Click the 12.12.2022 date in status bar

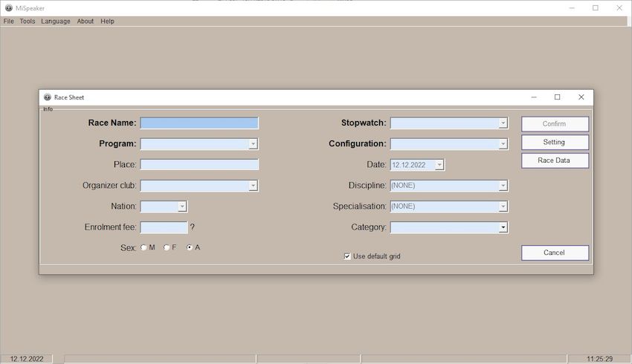click(27, 359)
